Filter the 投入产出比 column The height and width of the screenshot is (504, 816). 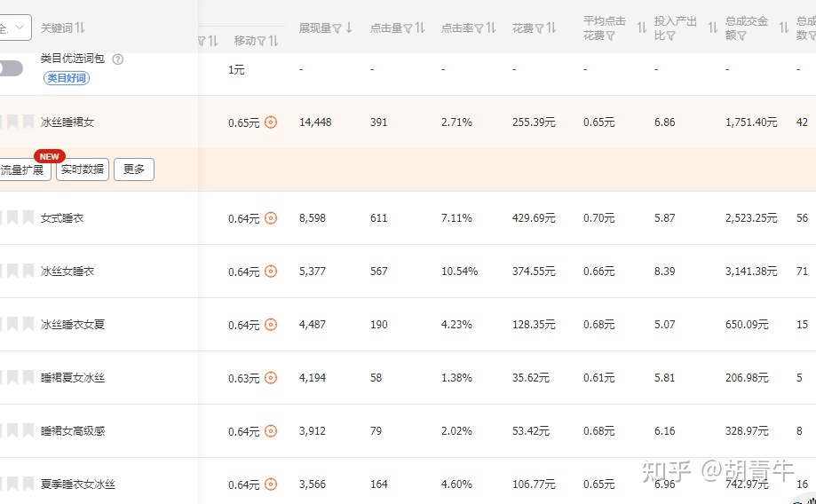tap(670, 35)
